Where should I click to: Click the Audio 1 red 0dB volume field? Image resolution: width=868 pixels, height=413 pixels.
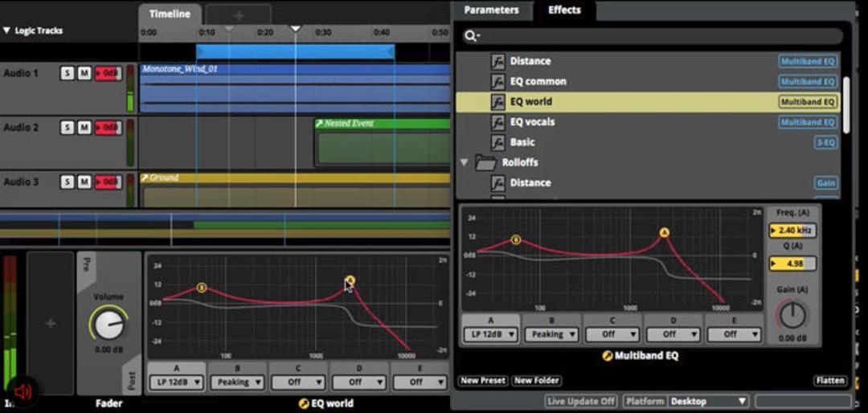pyautogui.click(x=108, y=74)
